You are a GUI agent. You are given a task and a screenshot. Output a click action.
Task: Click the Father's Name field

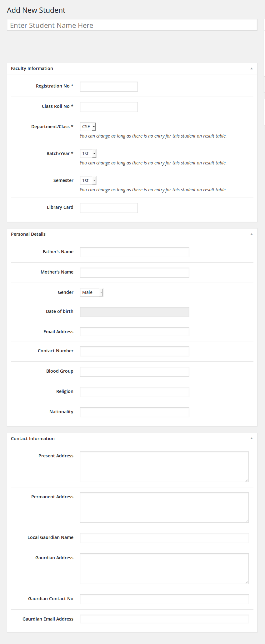(x=134, y=252)
